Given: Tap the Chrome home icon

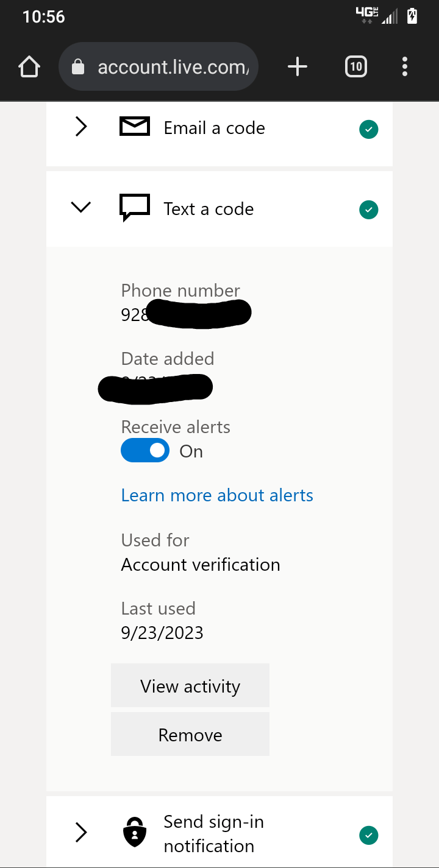Looking at the screenshot, I should [29, 66].
